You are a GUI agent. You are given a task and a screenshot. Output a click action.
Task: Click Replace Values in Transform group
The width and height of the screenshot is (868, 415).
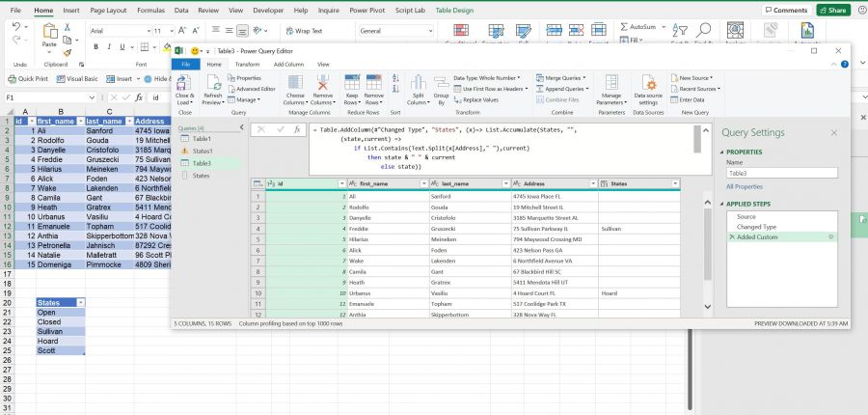click(x=476, y=99)
